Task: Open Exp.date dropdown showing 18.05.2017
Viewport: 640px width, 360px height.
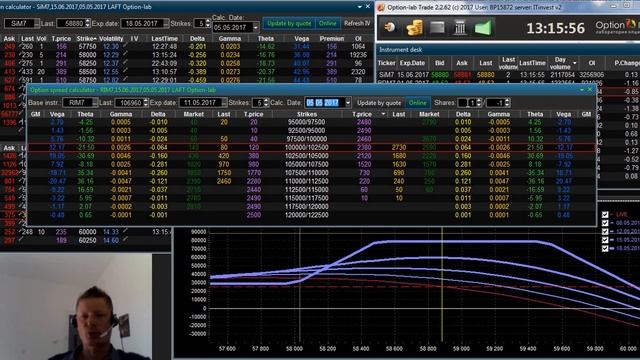Action: [x=166, y=24]
